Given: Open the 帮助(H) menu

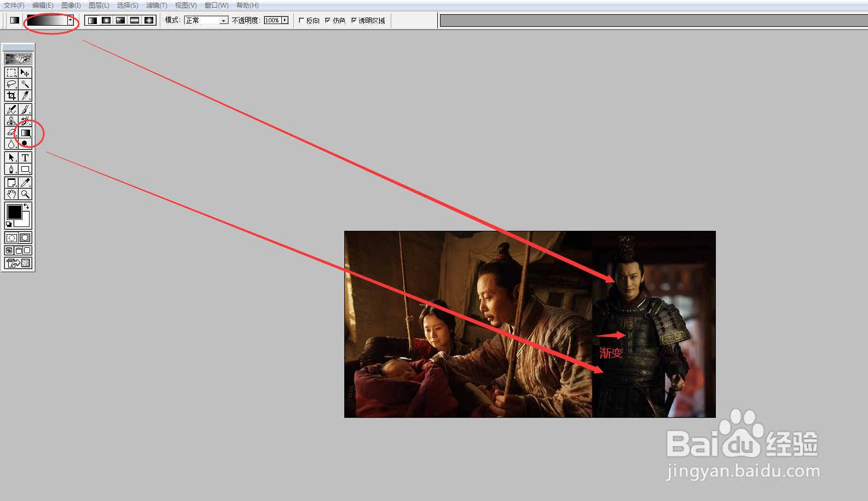Looking at the screenshot, I should [x=247, y=5].
